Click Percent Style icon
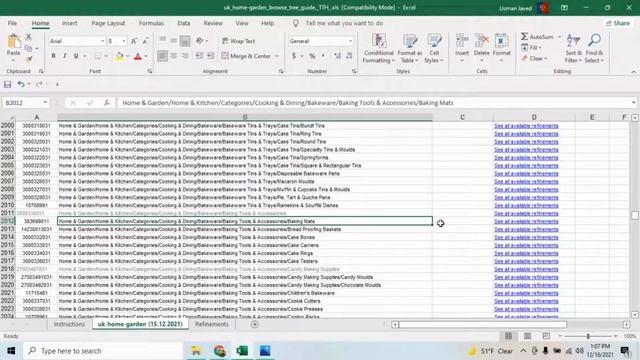The image size is (640, 360). coord(312,56)
